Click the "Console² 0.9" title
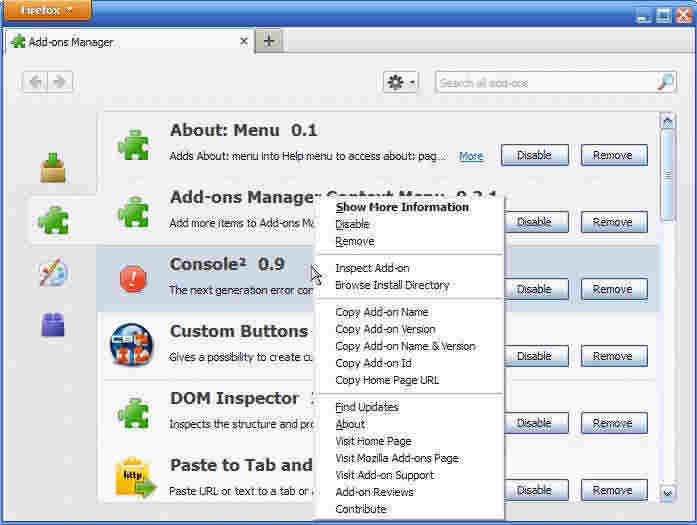Viewport: 697px width, 525px height. 227,264
